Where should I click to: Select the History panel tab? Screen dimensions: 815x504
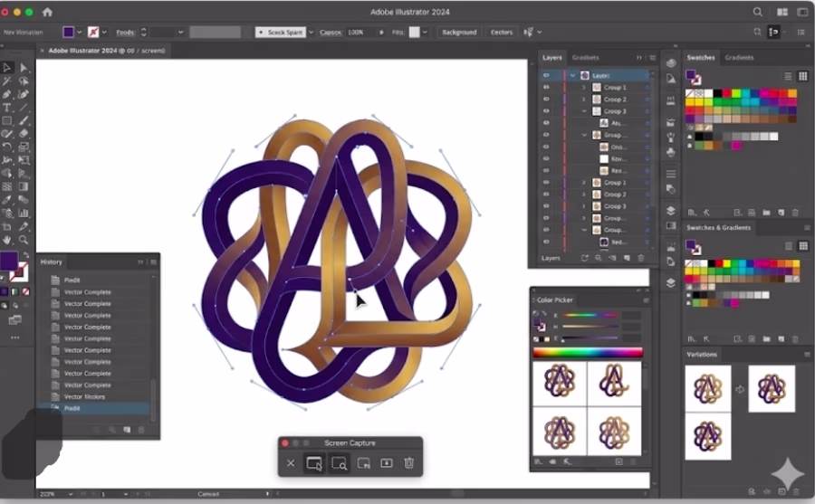51,262
